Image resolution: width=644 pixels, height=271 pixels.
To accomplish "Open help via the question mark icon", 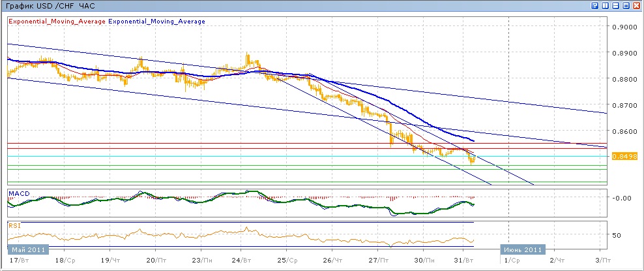I will (x=594, y=5).
